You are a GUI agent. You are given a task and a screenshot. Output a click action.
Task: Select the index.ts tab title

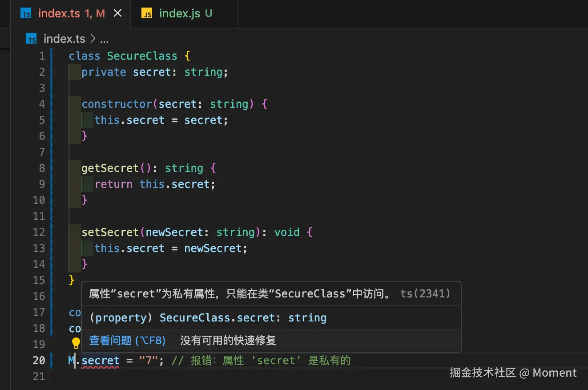(59, 13)
